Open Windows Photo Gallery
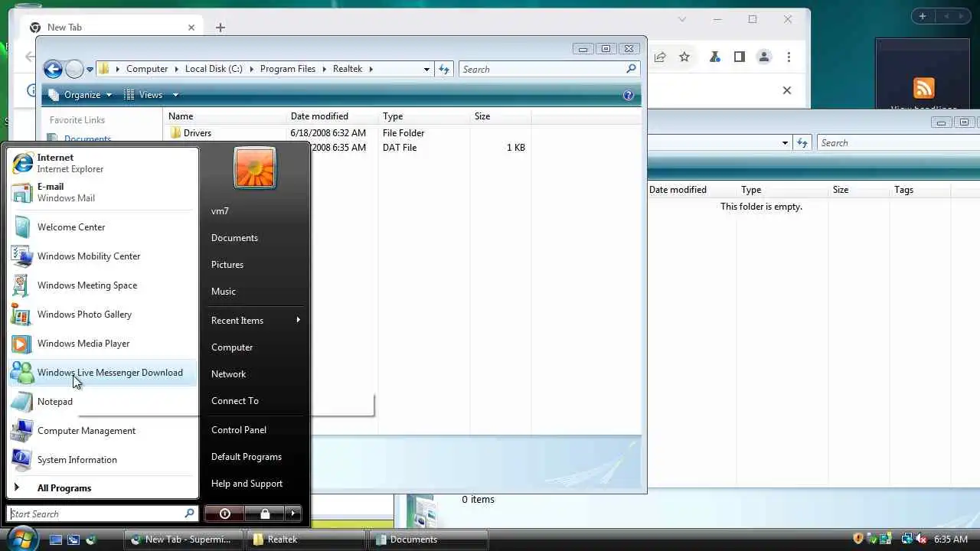Image resolution: width=980 pixels, height=551 pixels. (103, 315)
